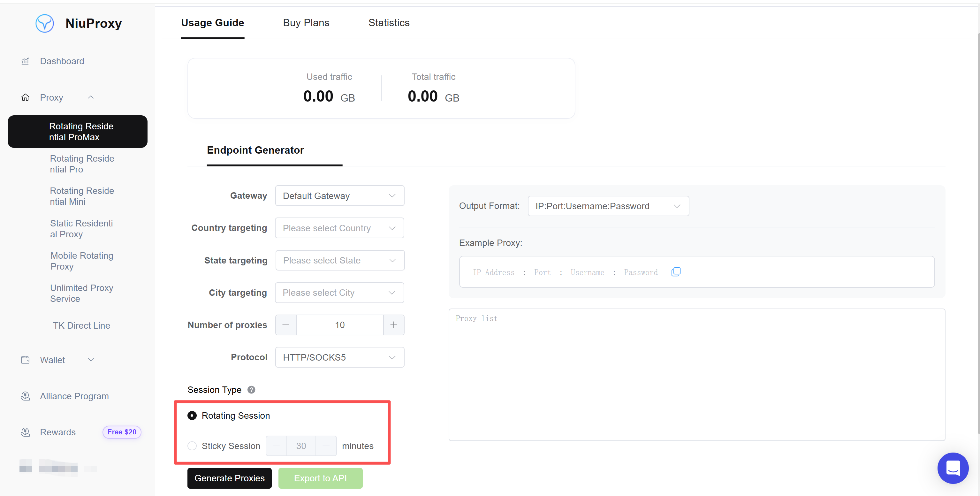Screen dimensions: 980x496
Task: Switch to the Statistics tab
Action: tap(389, 23)
